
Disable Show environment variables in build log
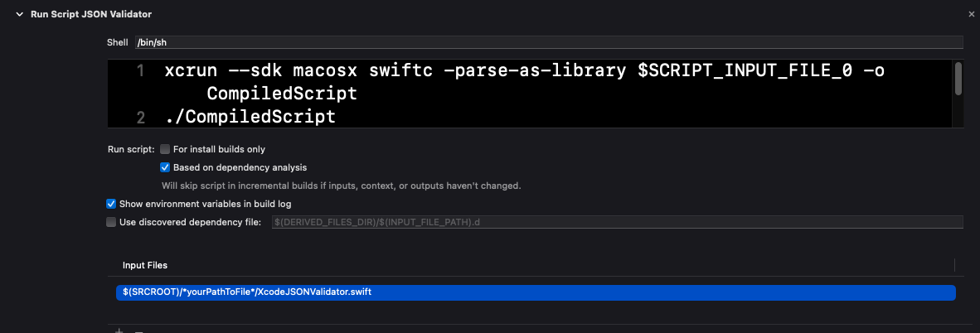coord(111,204)
